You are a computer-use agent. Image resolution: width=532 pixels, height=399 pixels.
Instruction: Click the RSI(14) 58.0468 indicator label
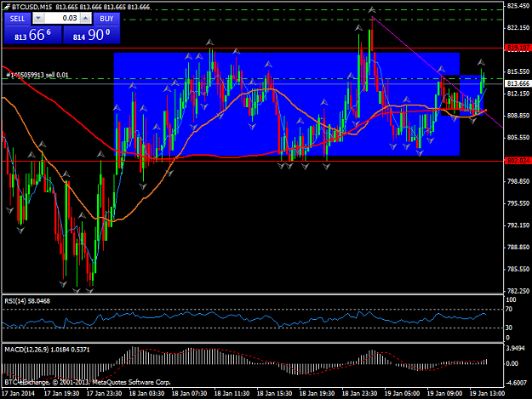coord(27,301)
